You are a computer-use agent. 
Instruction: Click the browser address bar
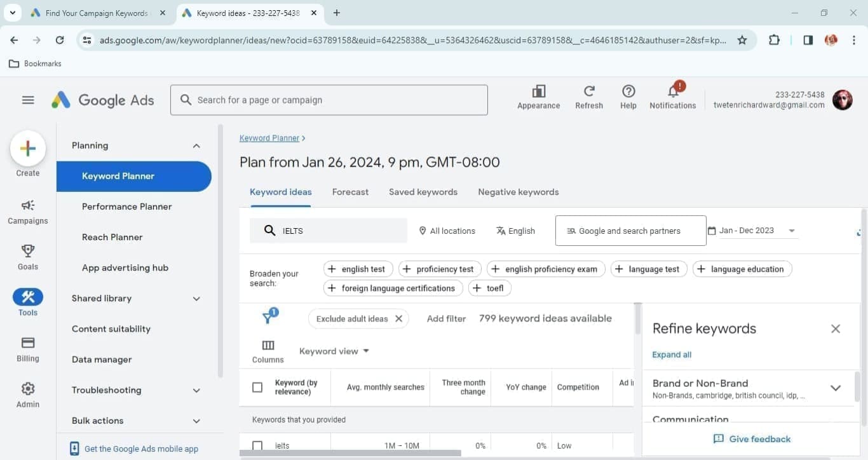(413, 40)
